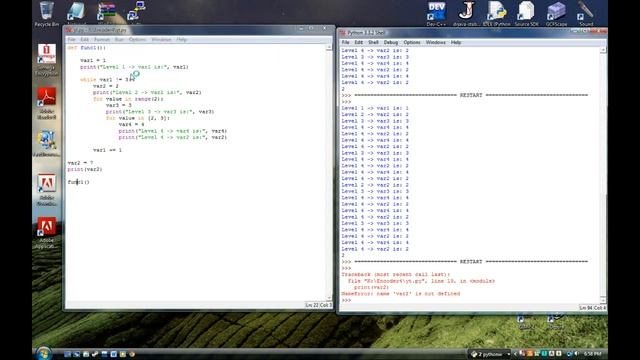The image size is (640, 360).
Task: Expand hidden system tray icons arrow
Action: [x=516, y=354]
